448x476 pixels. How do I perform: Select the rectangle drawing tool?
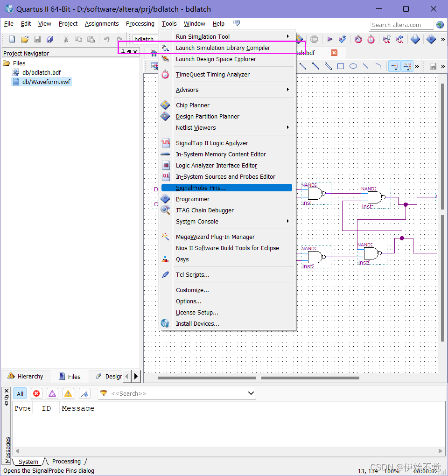(341, 66)
